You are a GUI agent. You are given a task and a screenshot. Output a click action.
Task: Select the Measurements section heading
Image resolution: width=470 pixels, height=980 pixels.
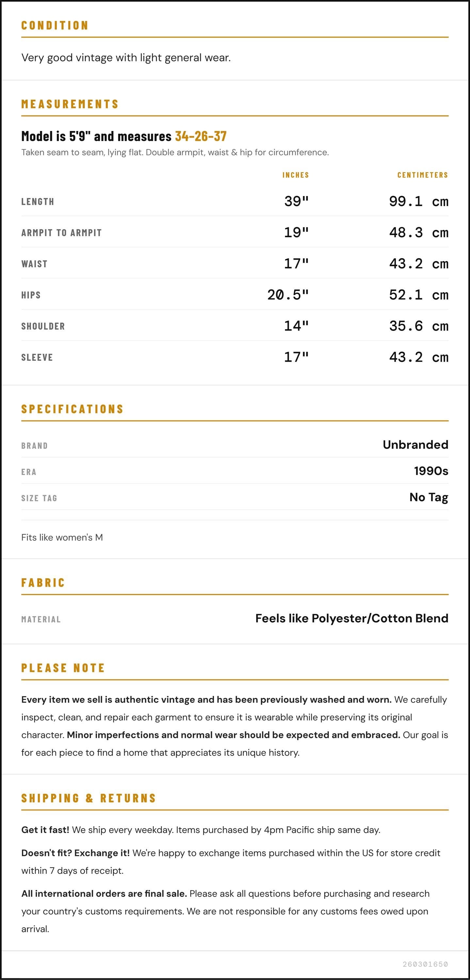[x=70, y=104]
